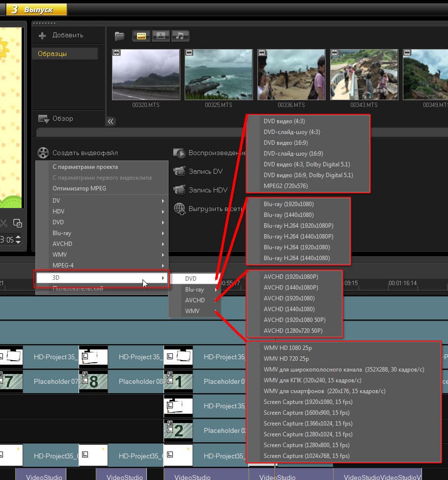Screen dimensions: 448x480
Task: Click the timecode stepper arrows
Action: tap(18, 240)
